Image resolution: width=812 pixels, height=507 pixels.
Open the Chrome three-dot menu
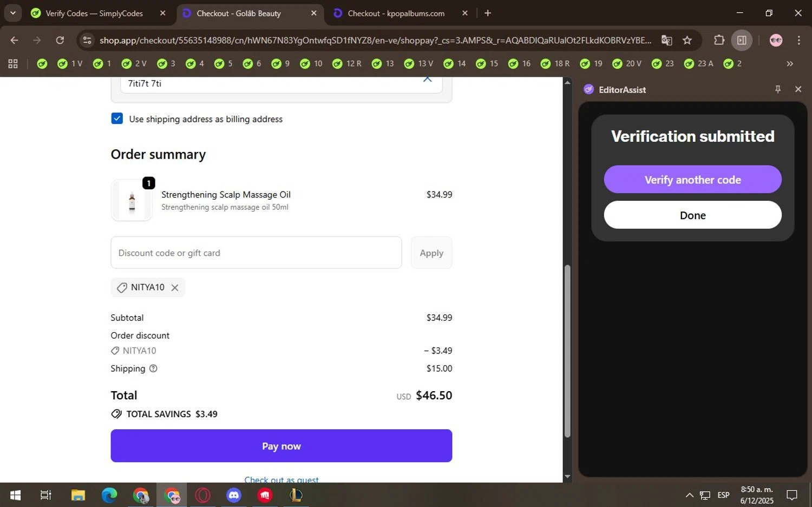click(799, 40)
